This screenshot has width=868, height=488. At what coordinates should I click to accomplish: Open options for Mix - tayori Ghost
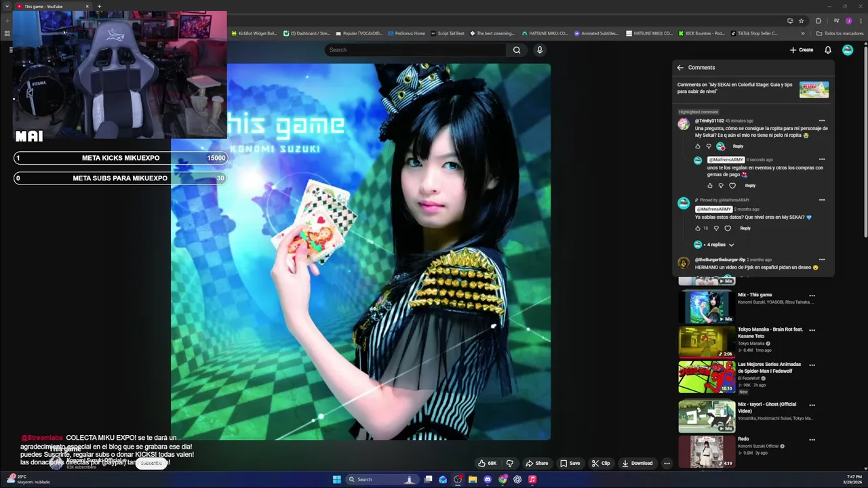point(812,405)
